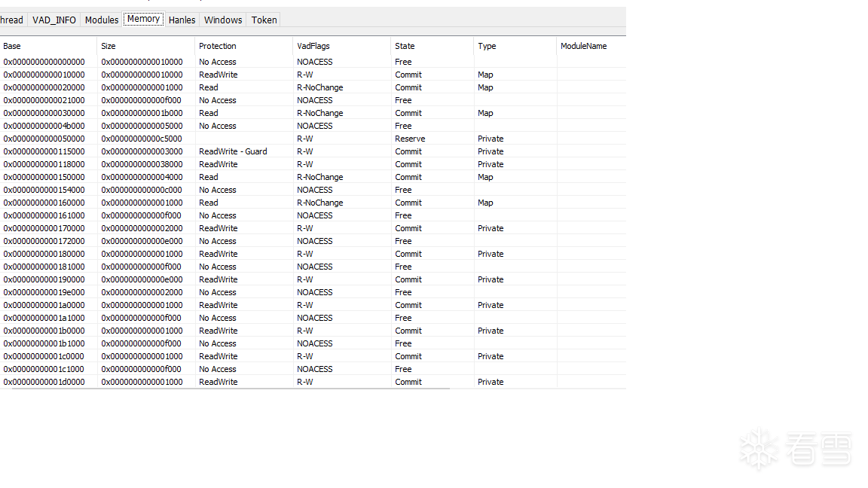The width and height of the screenshot is (868, 488).
Task: Open the Modules tab
Action: [102, 20]
